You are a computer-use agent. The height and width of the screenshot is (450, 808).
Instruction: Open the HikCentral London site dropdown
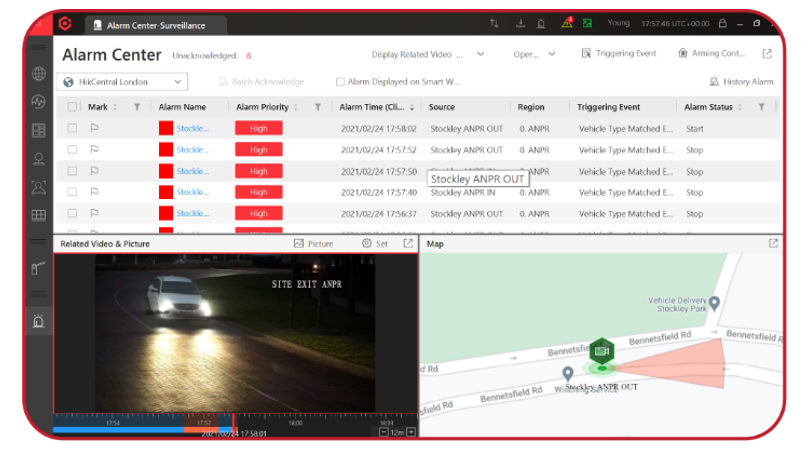click(122, 82)
